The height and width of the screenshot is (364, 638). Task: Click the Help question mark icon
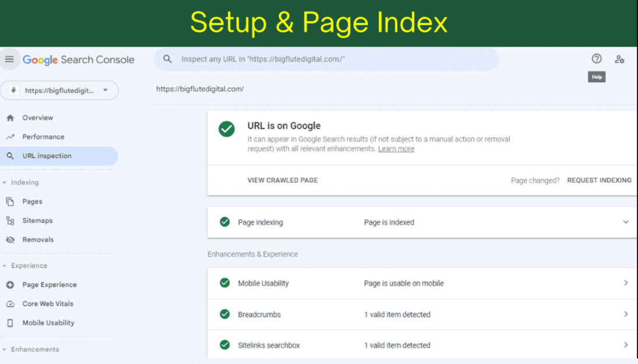[596, 59]
